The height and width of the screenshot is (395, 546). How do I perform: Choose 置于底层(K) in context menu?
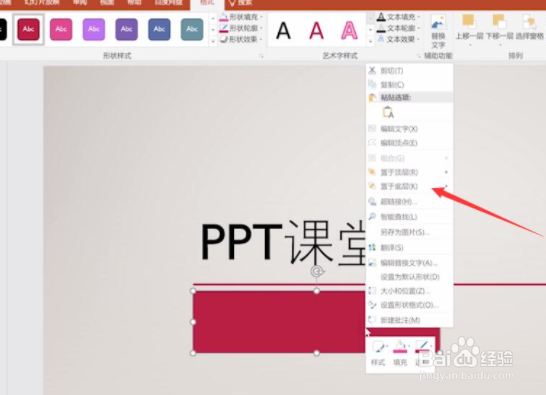click(410, 186)
